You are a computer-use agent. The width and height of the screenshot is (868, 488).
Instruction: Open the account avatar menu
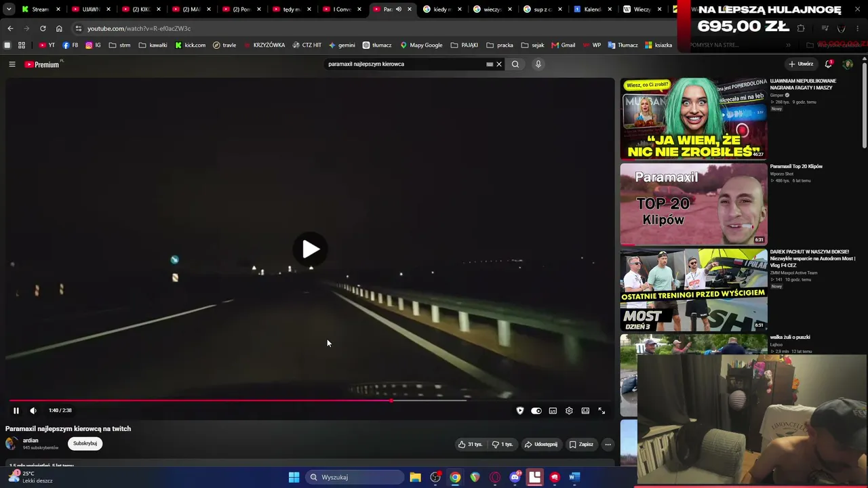click(848, 64)
